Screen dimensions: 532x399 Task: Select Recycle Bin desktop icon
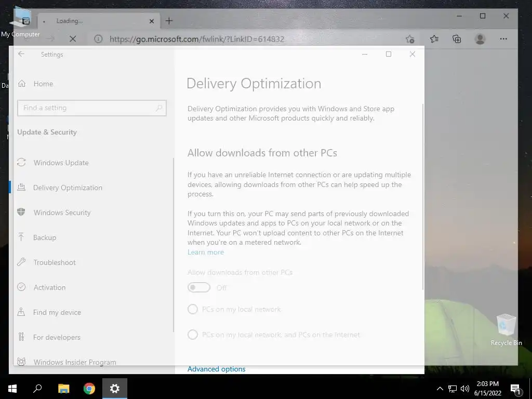coord(506,330)
